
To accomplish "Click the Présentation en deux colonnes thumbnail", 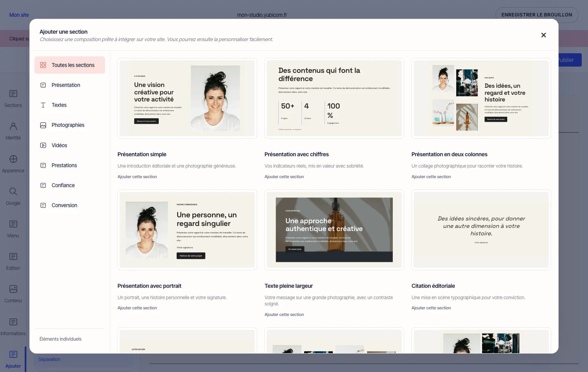I will (x=481, y=98).
